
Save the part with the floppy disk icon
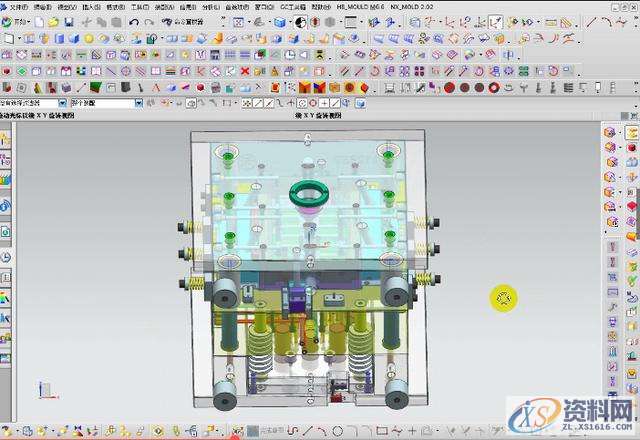[68, 22]
